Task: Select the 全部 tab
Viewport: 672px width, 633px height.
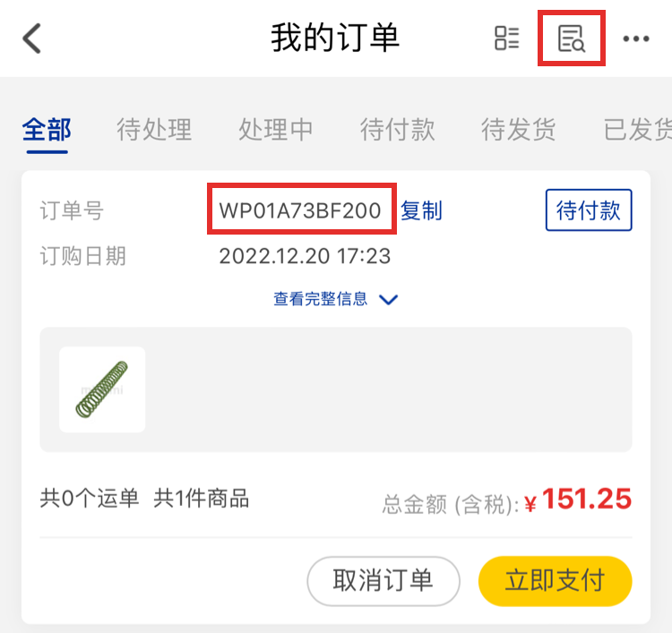Action: point(47,129)
